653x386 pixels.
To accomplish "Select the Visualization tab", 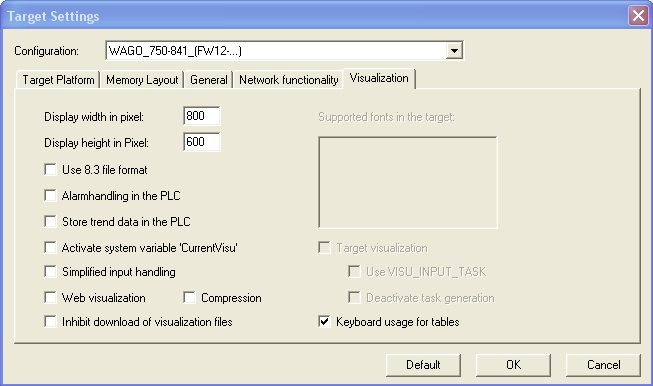I will [x=379, y=78].
